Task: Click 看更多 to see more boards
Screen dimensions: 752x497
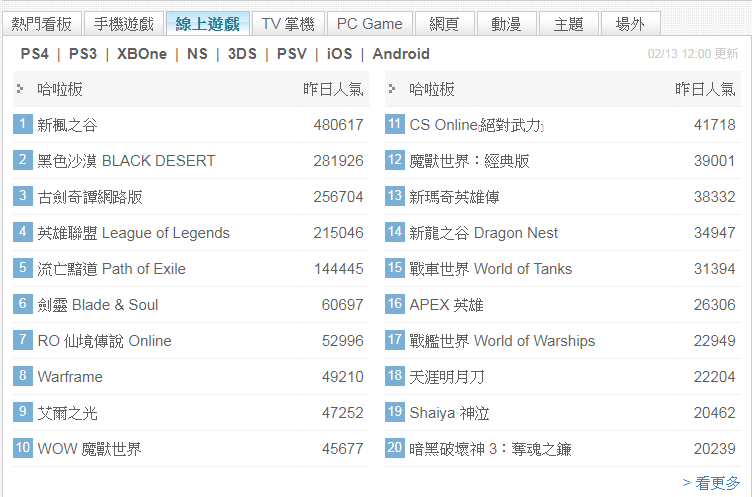Action: click(x=711, y=482)
